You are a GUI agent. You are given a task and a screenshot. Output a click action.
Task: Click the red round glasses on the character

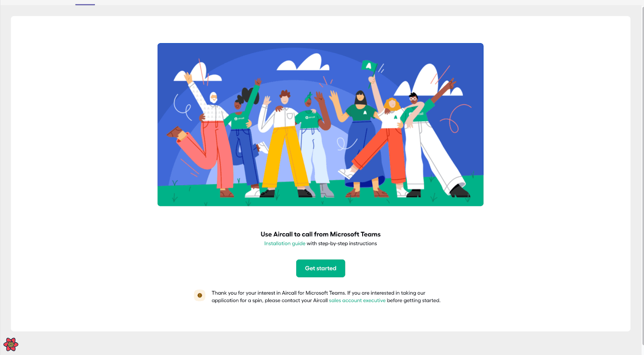point(413,99)
